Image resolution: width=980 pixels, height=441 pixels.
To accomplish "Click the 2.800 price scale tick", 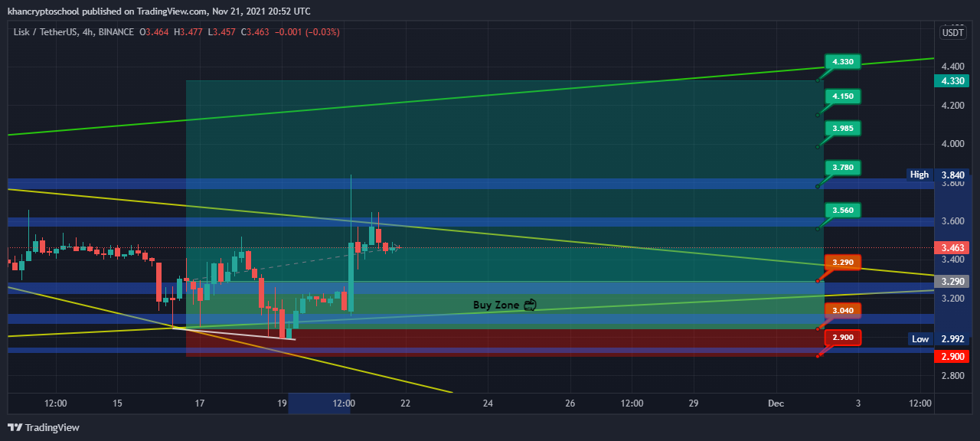I will tap(952, 376).
